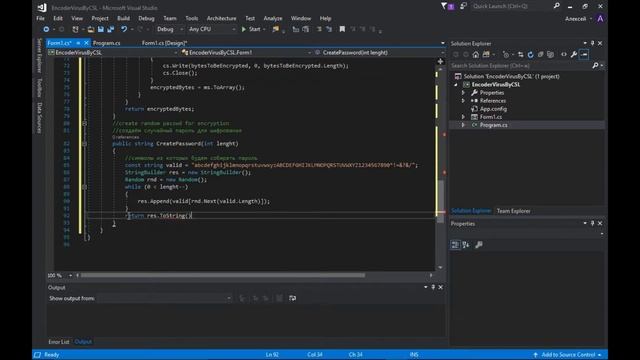Open the EncoderVirusByCSL.Form1 class dropdown
Viewport: 640px width, 360px height.
pyautogui.click(x=246, y=53)
